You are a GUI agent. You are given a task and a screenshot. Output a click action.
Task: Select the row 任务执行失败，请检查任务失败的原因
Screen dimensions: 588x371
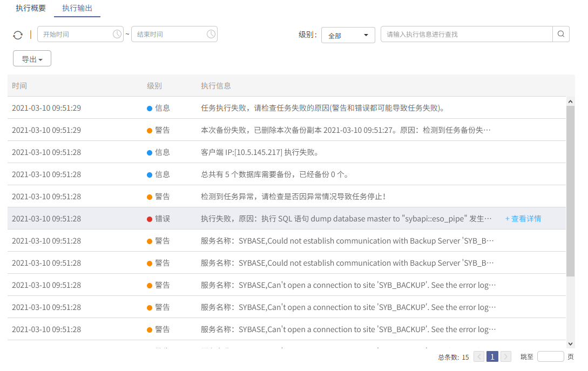[287, 108]
